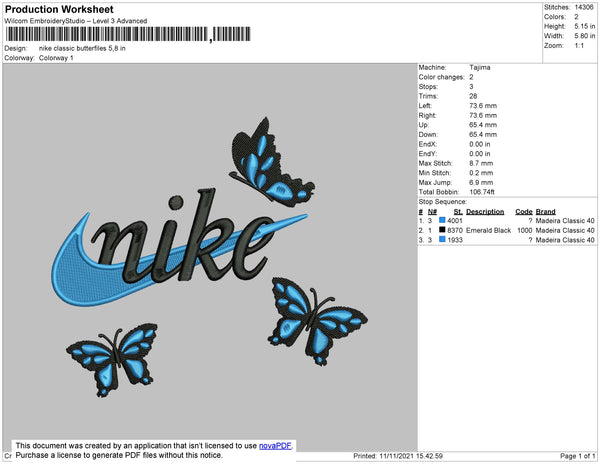Click the Height value 5.15 in
The height and width of the screenshot is (464, 600).
click(585, 26)
